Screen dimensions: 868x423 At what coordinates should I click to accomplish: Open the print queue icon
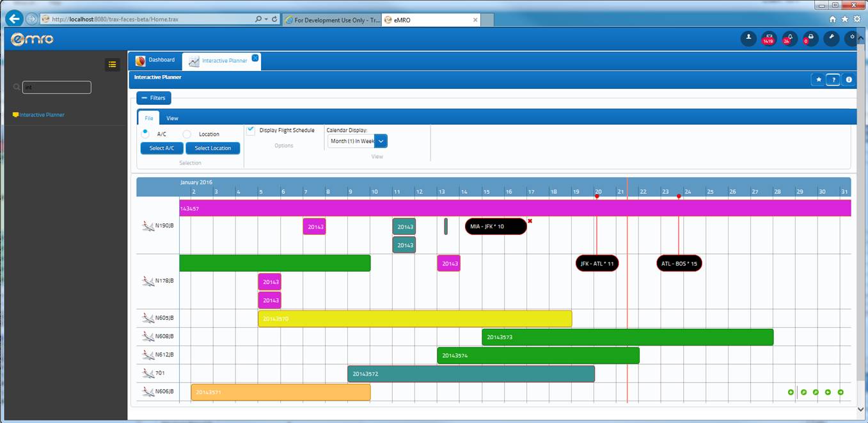click(x=810, y=38)
